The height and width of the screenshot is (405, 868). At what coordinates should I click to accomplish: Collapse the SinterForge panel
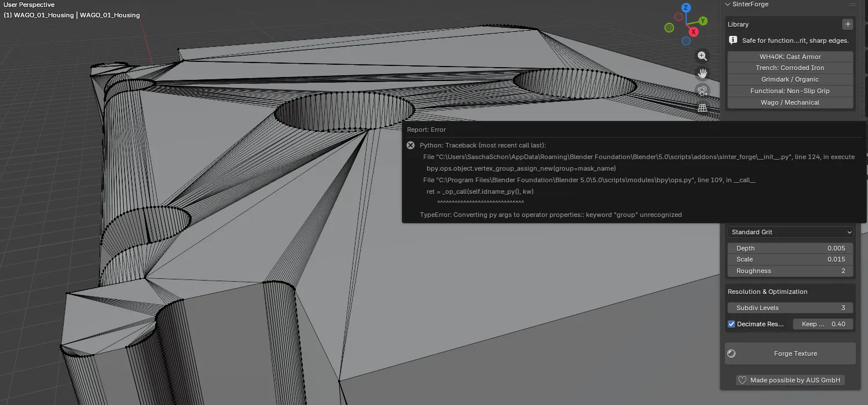(x=728, y=5)
